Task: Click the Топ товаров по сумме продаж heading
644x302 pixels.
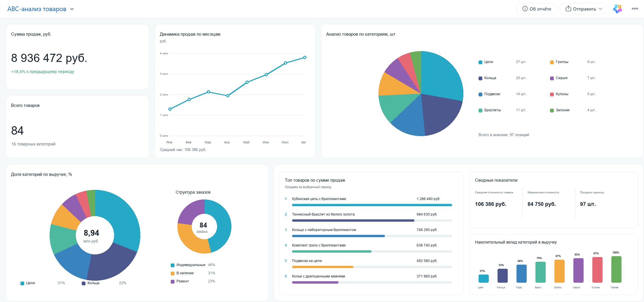Action: click(x=315, y=180)
